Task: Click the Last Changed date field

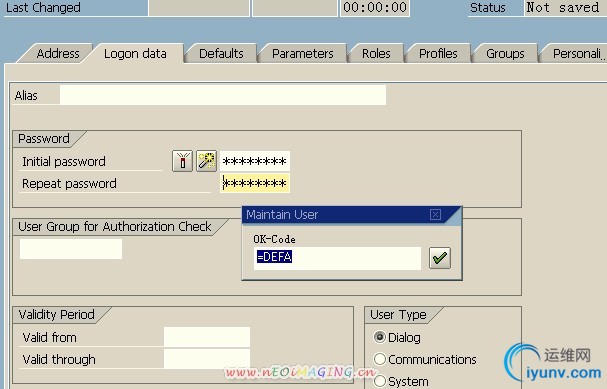Action: point(295,8)
